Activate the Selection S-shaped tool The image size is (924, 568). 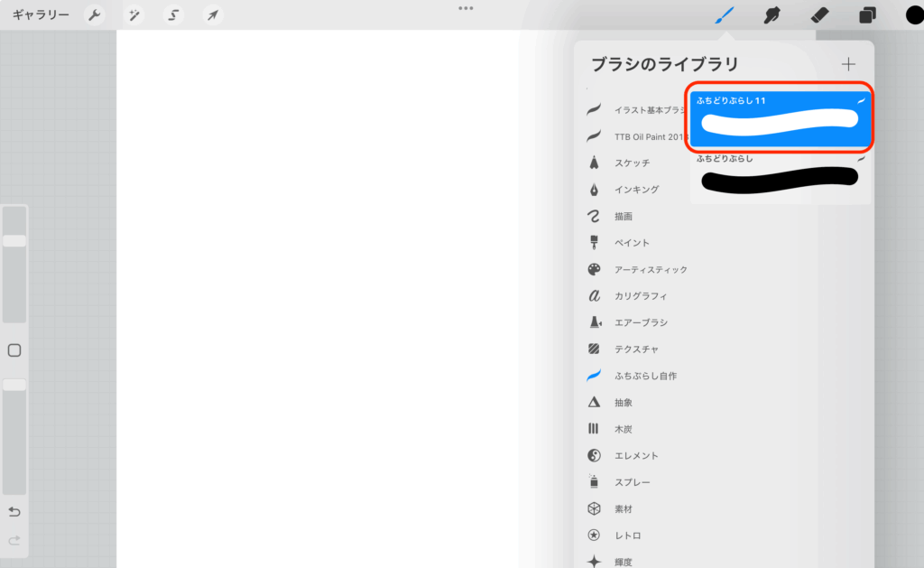[x=173, y=14]
